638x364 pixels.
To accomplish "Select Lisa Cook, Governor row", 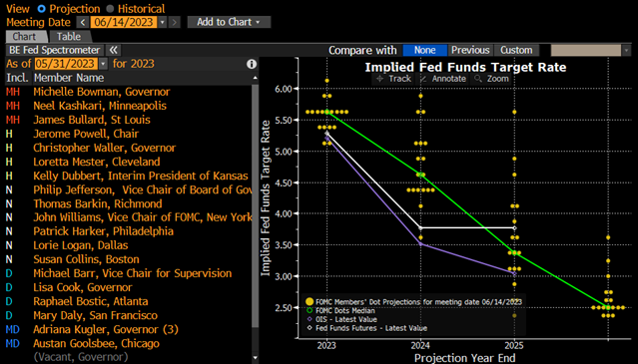I will click(x=129, y=287).
